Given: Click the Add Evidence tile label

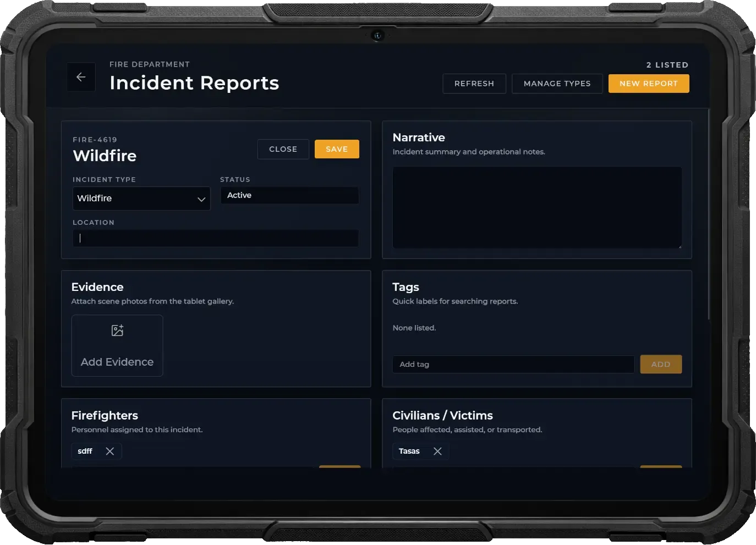Looking at the screenshot, I should [x=117, y=362].
